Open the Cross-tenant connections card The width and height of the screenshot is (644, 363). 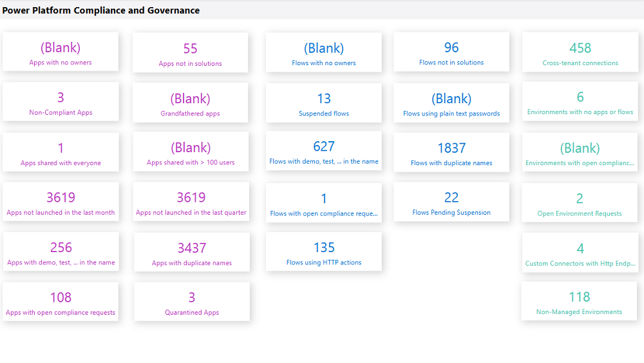pos(580,52)
